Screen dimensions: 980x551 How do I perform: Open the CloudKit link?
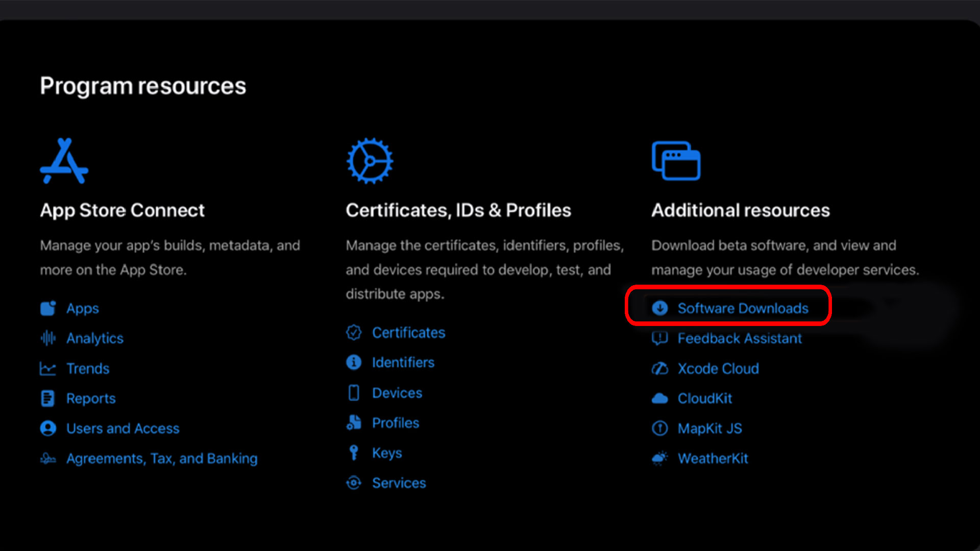[x=705, y=398]
